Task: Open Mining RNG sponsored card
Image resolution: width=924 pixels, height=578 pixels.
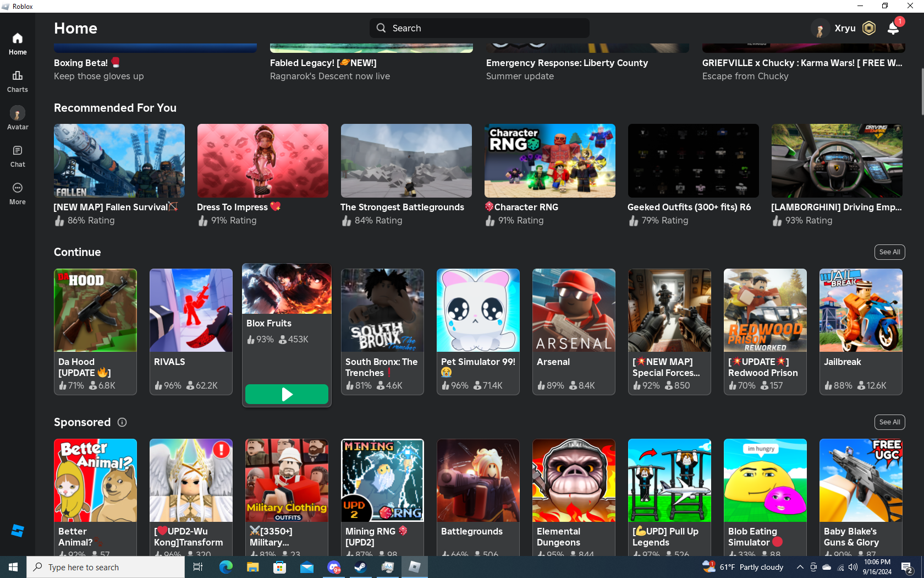Action: click(x=382, y=497)
